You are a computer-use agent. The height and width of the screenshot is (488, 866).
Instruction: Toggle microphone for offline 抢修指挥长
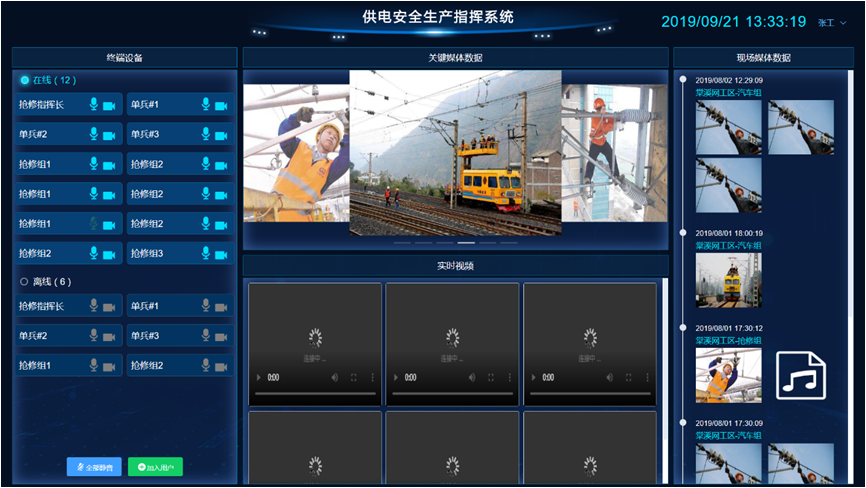click(93, 306)
